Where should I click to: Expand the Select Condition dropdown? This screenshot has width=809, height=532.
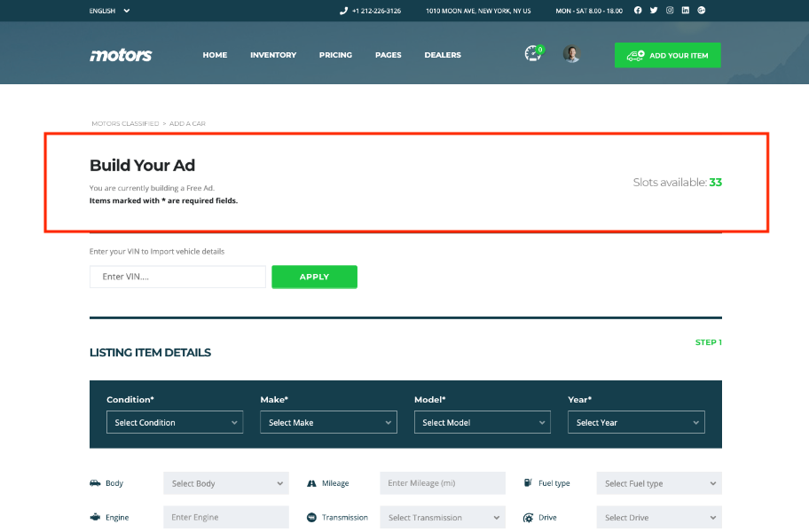click(175, 422)
